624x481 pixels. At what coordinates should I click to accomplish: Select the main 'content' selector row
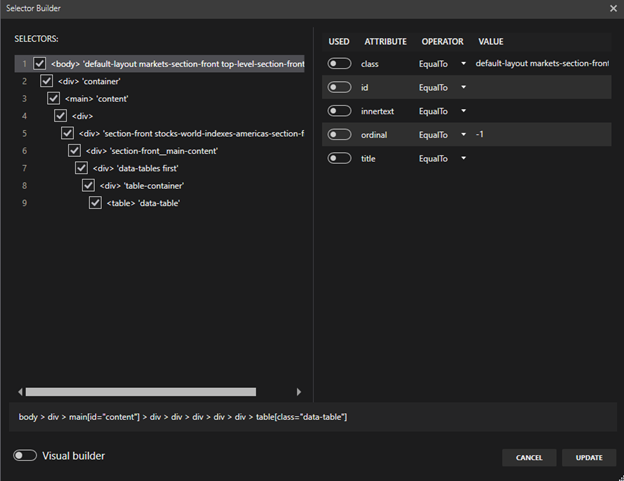pos(96,99)
